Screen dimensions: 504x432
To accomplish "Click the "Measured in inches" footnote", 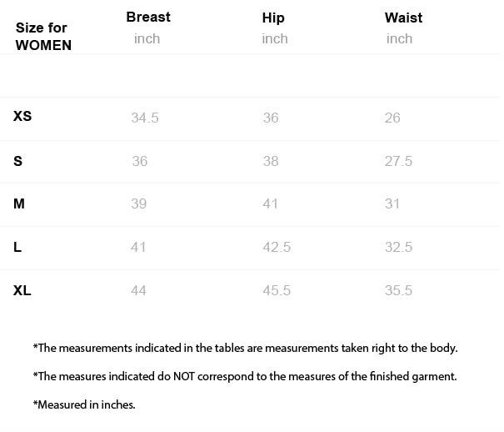I will (84, 404).
